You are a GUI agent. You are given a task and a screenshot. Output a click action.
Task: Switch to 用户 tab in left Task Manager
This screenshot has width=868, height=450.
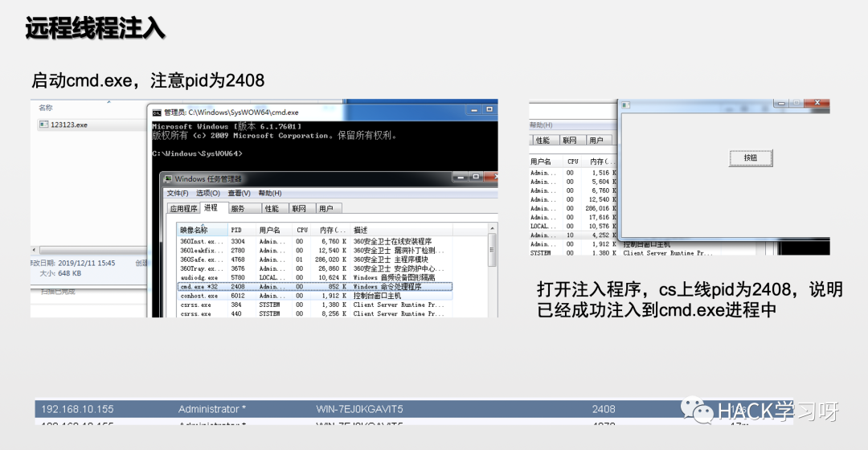tap(329, 209)
